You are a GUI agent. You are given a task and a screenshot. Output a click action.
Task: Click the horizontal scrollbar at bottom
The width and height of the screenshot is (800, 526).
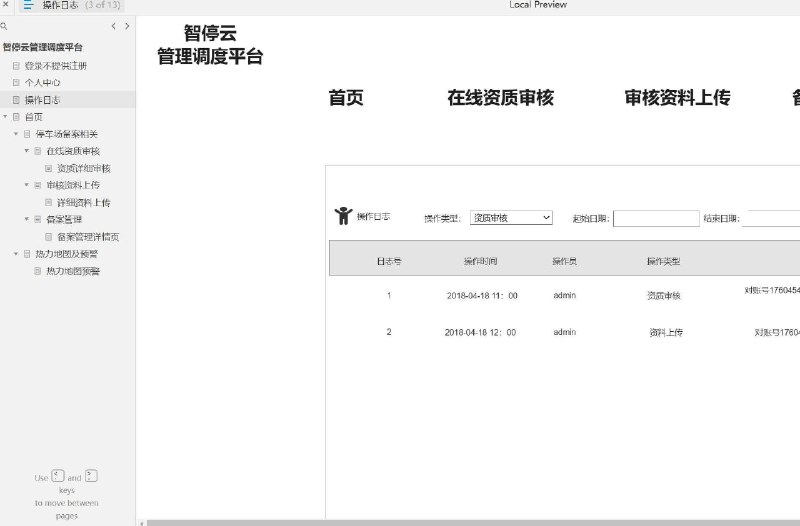point(473,523)
